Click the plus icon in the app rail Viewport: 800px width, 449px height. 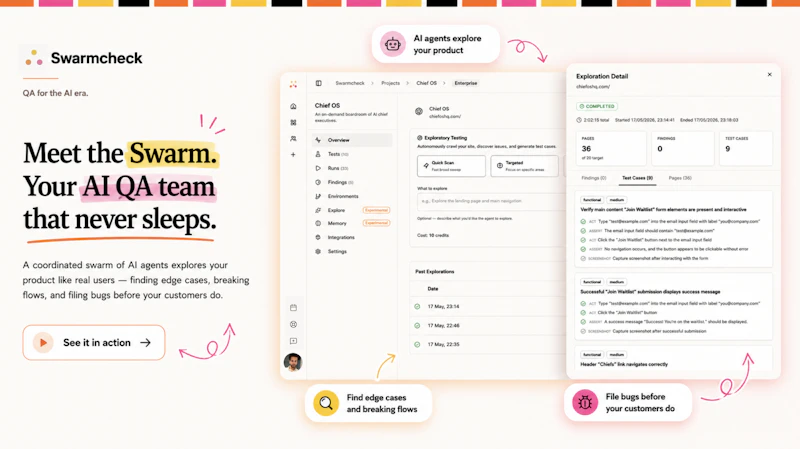[293, 155]
